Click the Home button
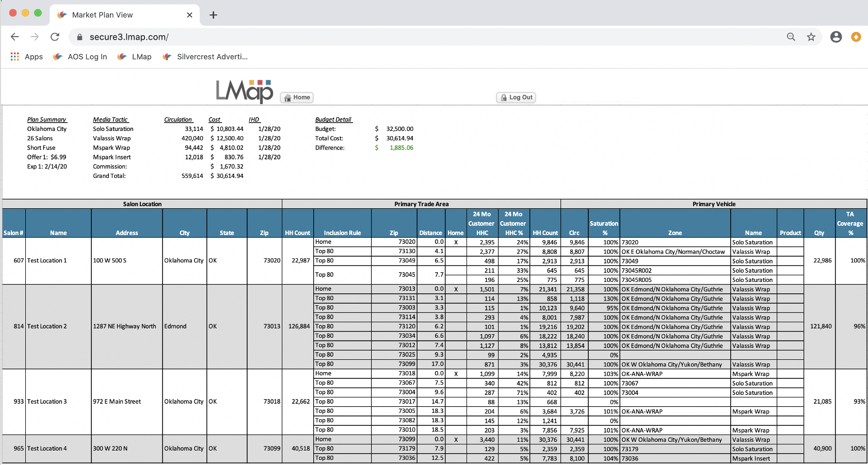 pyautogui.click(x=297, y=97)
